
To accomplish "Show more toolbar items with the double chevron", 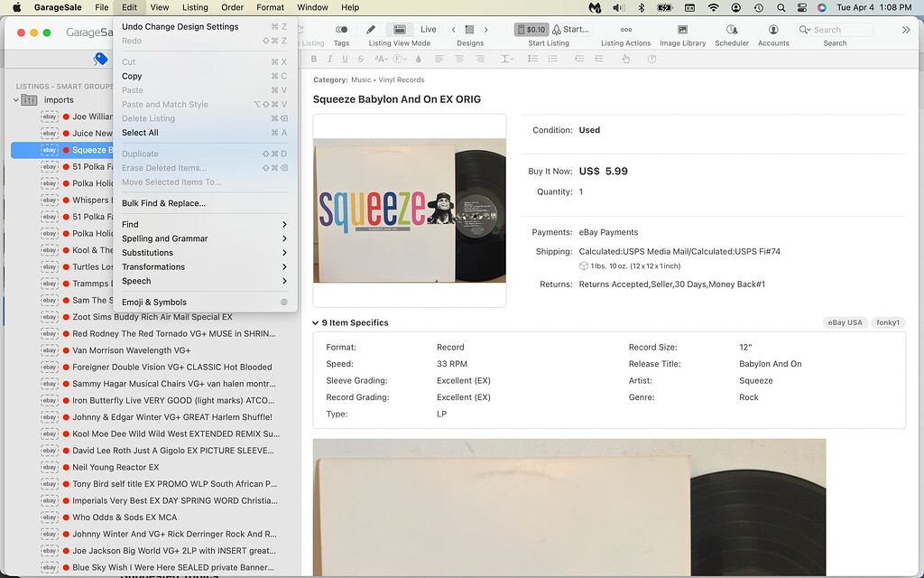I will [906, 30].
